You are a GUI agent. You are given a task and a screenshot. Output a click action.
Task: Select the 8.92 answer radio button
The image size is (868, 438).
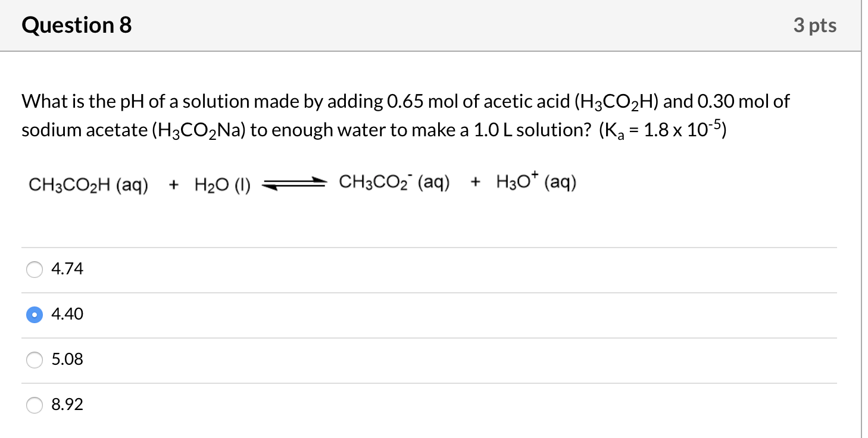tap(35, 405)
